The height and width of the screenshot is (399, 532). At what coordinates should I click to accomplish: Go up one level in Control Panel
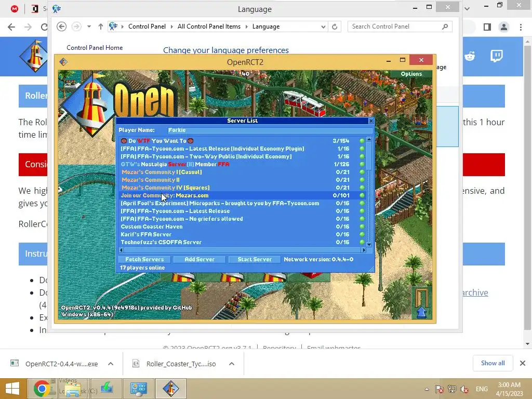[101, 26]
